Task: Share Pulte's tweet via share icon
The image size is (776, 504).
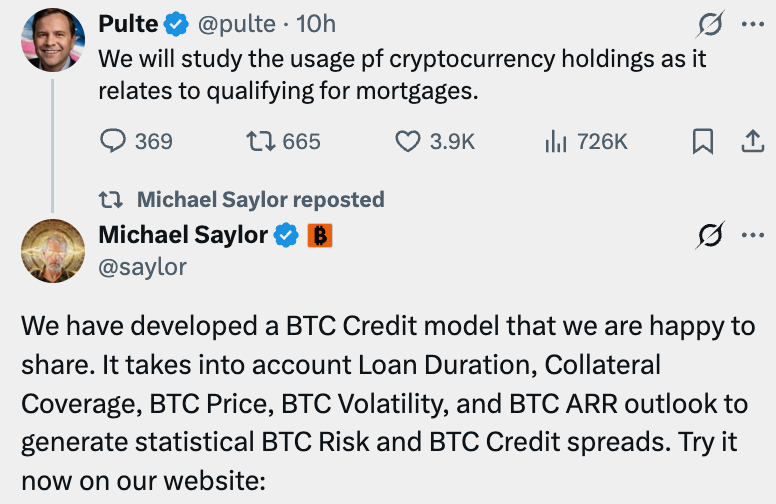Action: (753, 141)
